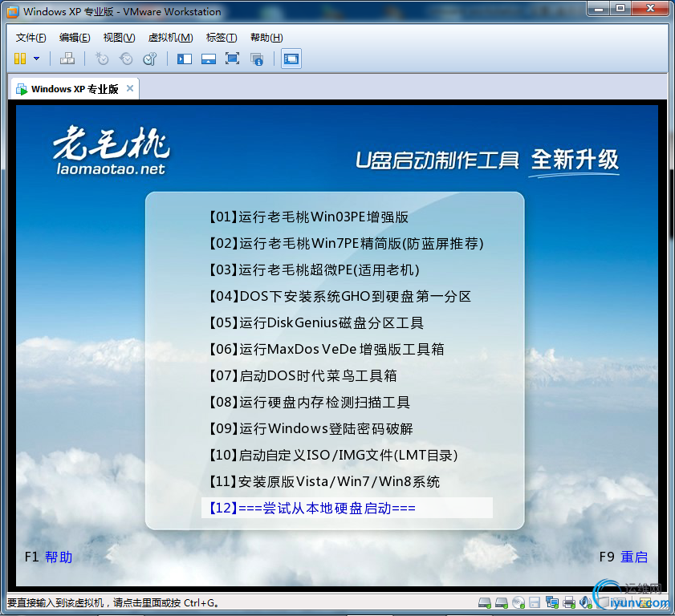Click the second hard disk status icon

click(502, 603)
